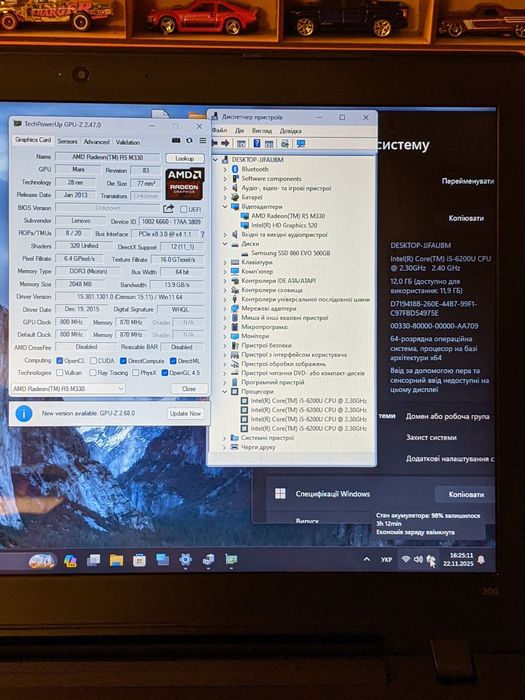Click the scan for hardware changes monitor icon
Viewport: 525px width, 700px height.
[x=301, y=143]
